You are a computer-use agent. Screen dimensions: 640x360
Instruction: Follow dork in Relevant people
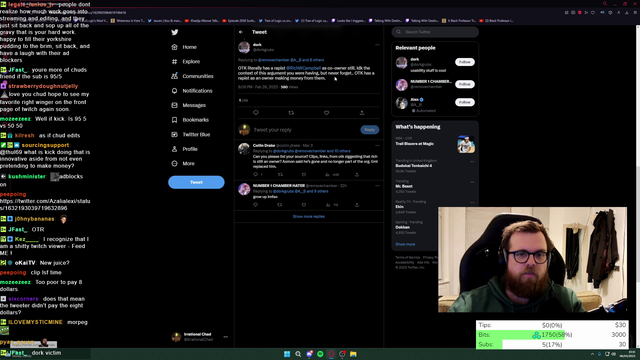(464, 62)
